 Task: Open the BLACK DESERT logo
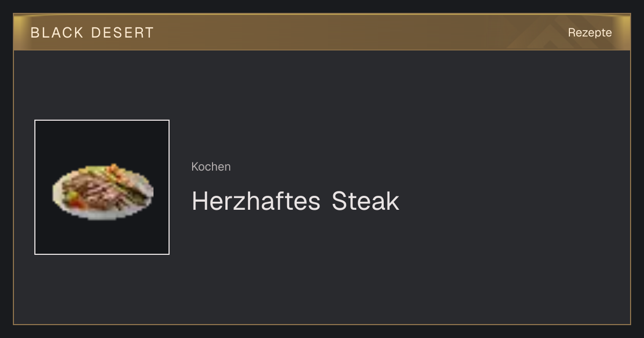coord(92,33)
